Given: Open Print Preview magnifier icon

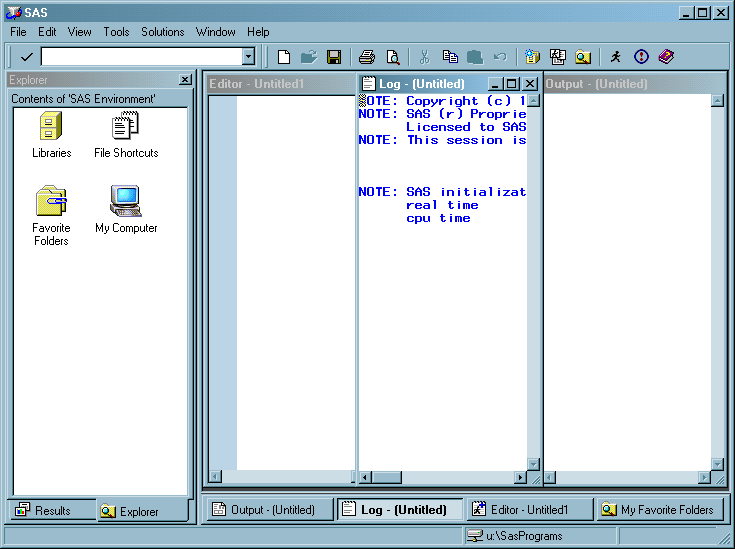Looking at the screenshot, I should pos(392,57).
